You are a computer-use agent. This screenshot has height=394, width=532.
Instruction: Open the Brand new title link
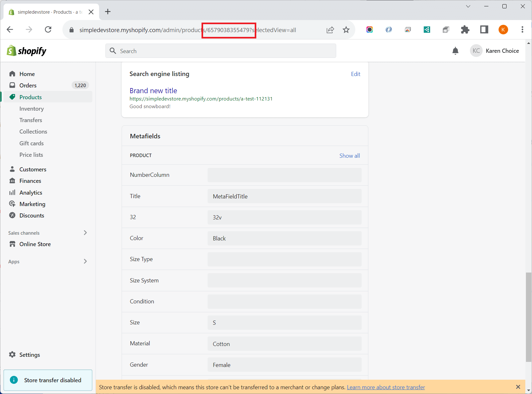(x=153, y=91)
